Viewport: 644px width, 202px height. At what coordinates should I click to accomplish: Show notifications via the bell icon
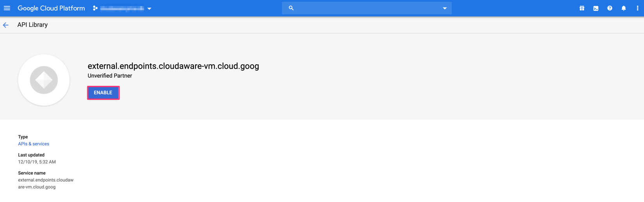624,8
